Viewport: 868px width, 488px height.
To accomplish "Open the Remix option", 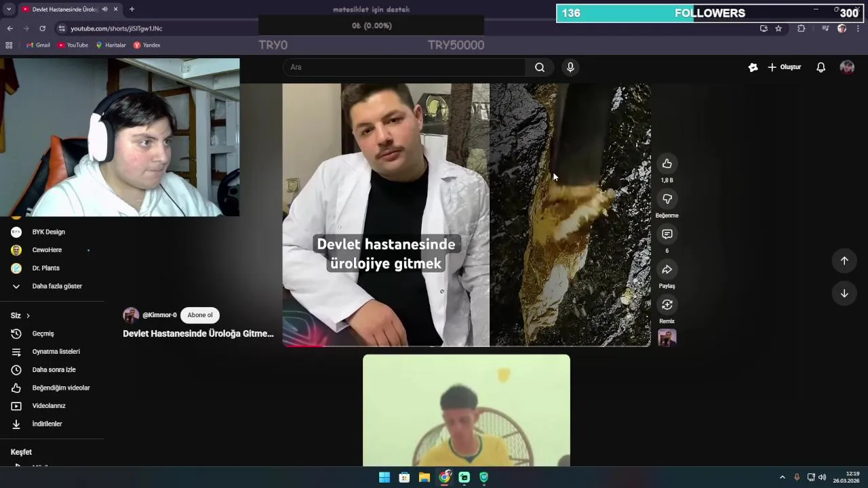I will pyautogui.click(x=667, y=304).
